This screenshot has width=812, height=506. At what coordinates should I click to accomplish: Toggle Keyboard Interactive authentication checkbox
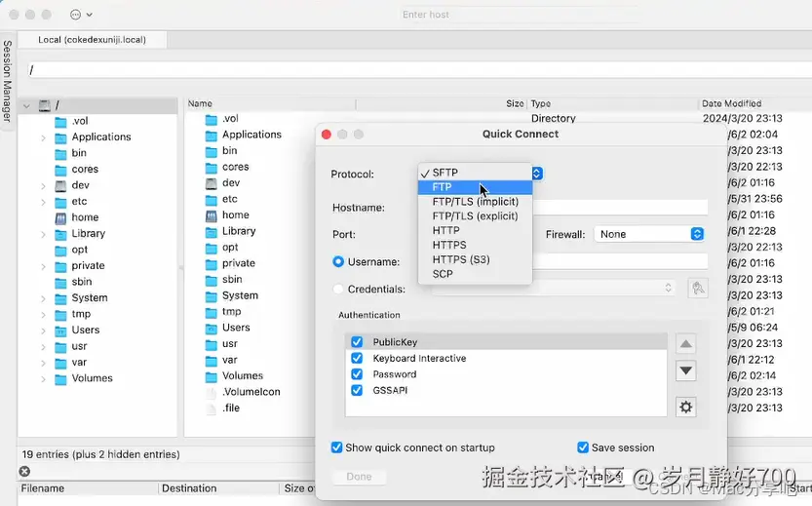357,358
